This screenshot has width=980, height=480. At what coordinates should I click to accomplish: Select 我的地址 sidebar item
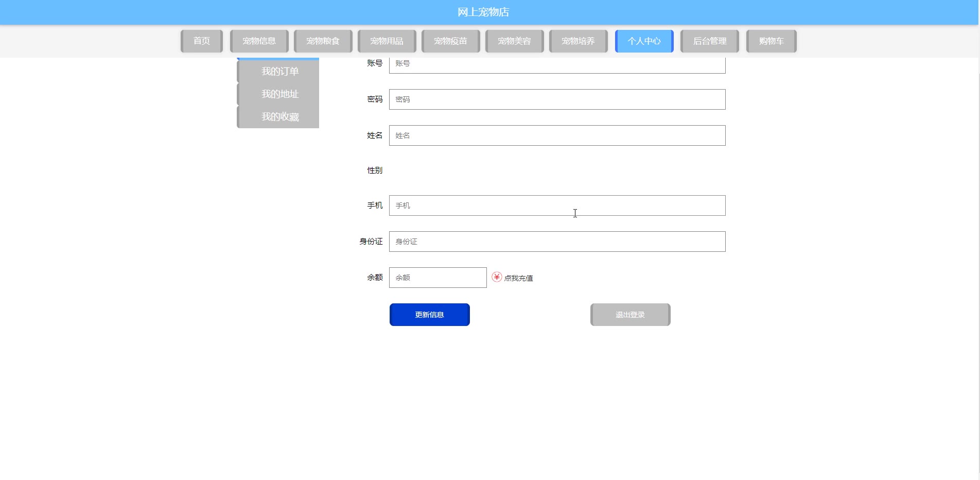pos(278,94)
